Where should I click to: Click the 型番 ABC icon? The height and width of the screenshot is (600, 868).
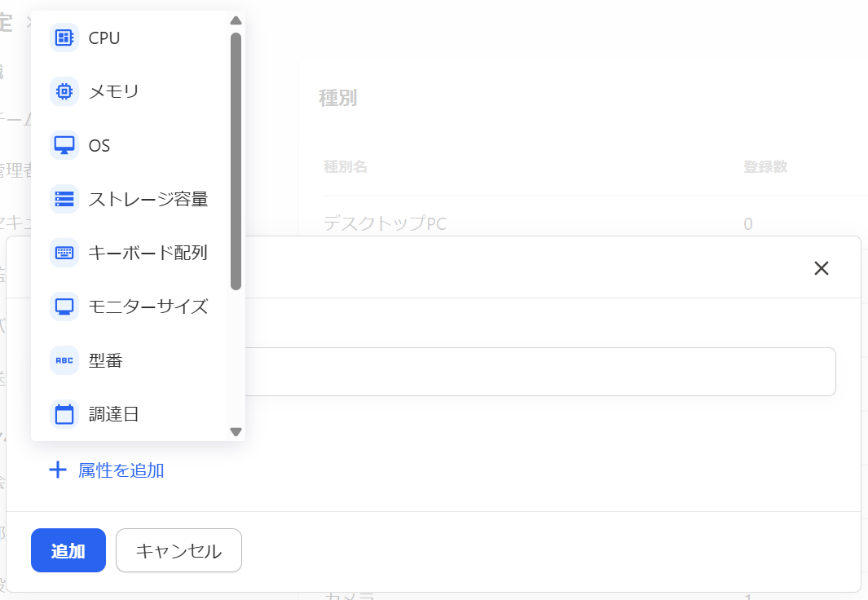[x=64, y=360]
